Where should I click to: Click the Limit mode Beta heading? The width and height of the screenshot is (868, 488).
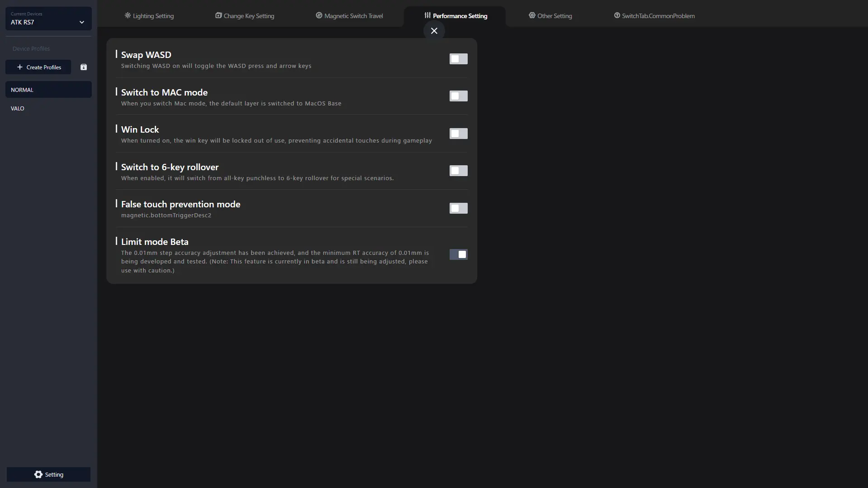(155, 242)
